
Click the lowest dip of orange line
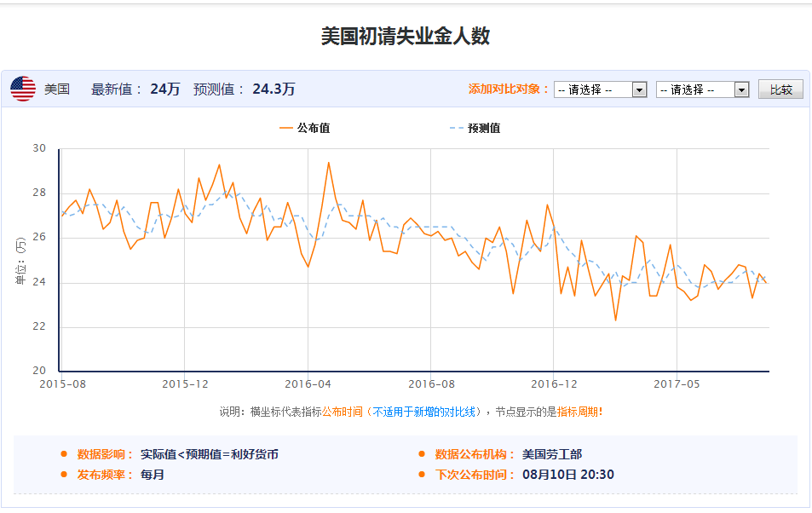tap(615, 320)
